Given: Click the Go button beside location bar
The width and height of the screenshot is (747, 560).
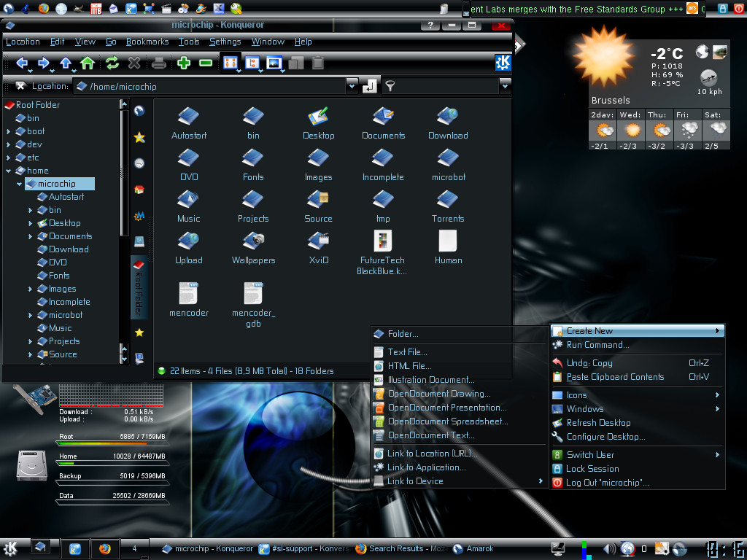Looking at the screenshot, I should [x=370, y=86].
